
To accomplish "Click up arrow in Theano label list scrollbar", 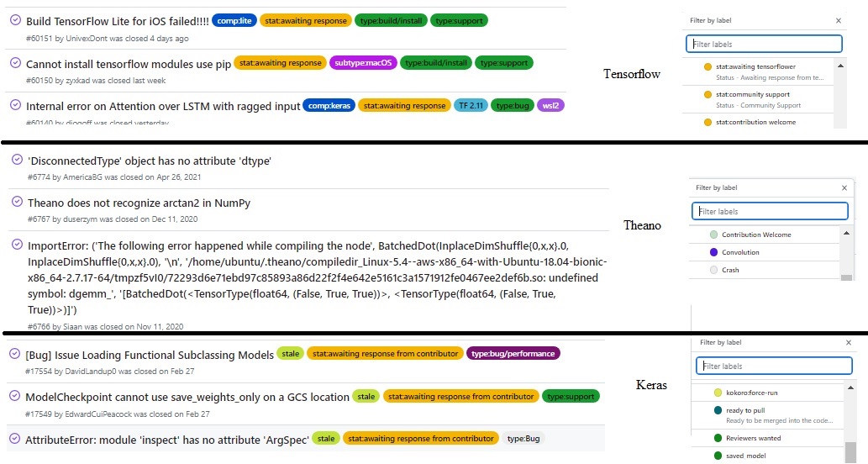I will [846, 233].
